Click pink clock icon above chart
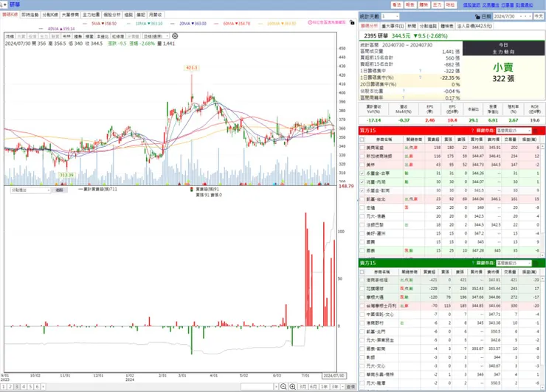 coord(310,22)
